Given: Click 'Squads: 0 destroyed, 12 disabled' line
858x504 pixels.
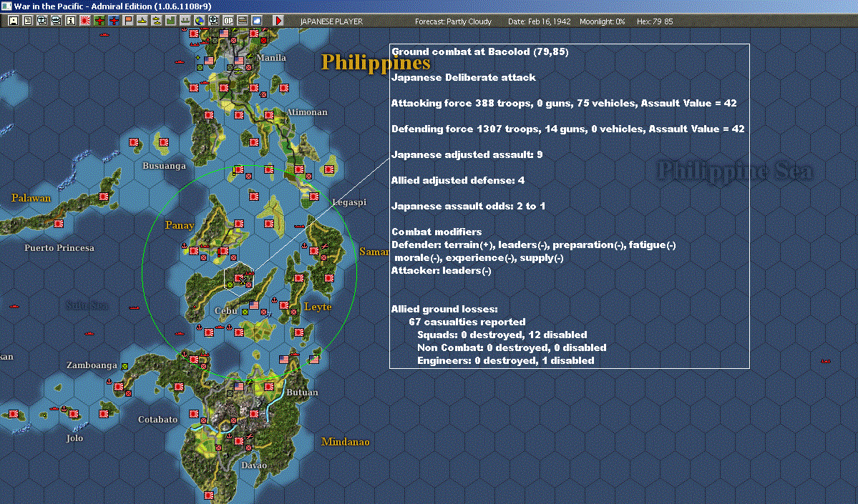Looking at the screenshot, I should point(502,335).
